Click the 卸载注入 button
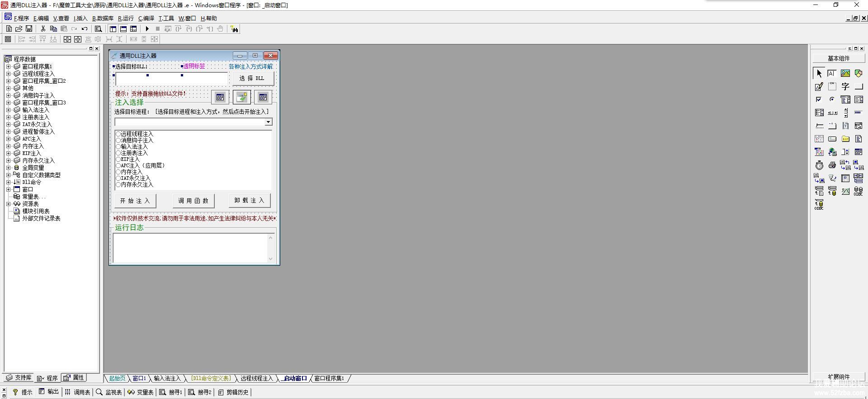 [x=249, y=201]
